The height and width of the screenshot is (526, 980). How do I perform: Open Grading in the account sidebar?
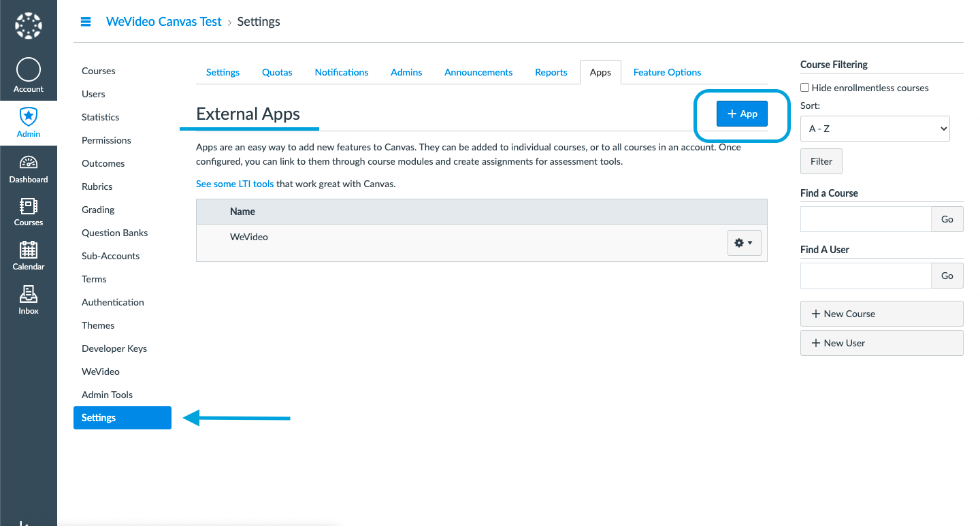[98, 210]
